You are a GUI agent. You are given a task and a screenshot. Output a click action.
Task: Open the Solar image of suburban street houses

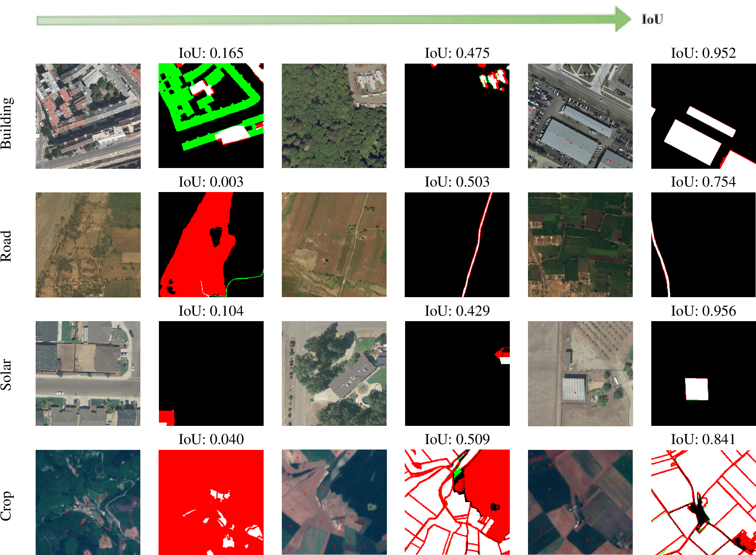click(88, 374)
